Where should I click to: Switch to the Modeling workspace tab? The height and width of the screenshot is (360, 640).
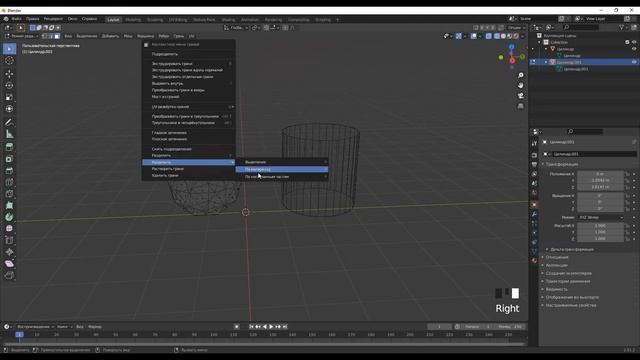[x=133, y=20]
